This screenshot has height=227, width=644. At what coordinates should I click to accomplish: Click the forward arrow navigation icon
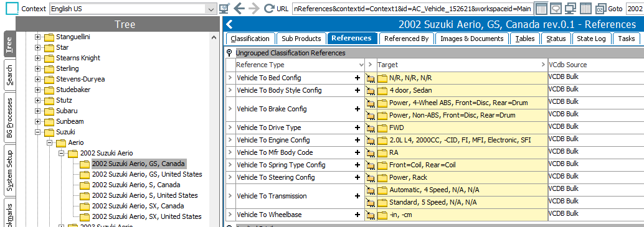pyautogui.click(x=254, y=8)
